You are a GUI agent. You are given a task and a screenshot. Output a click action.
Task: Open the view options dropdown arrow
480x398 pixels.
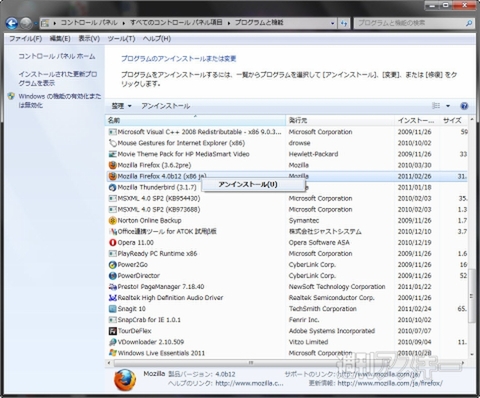448,106
